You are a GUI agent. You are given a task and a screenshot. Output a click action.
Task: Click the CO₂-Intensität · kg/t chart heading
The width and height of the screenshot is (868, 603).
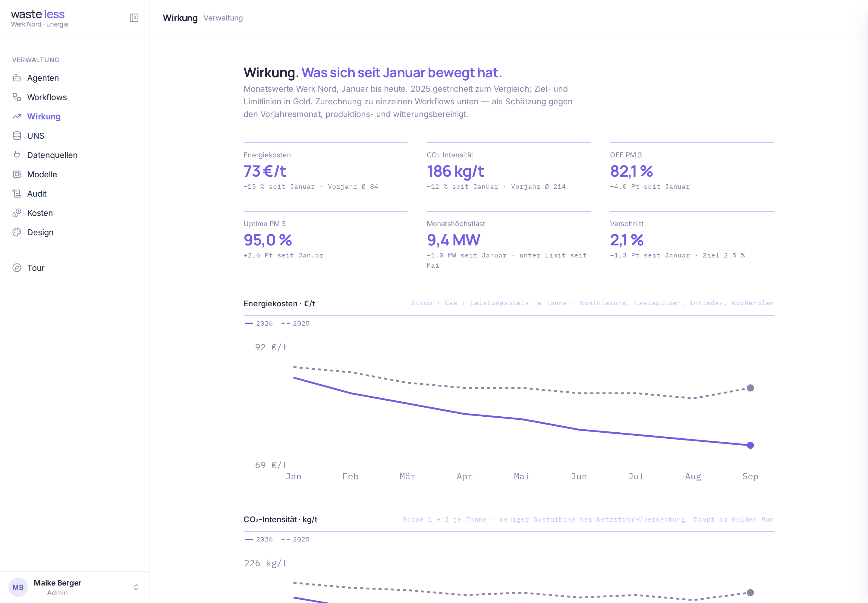[x=280, y=519]
